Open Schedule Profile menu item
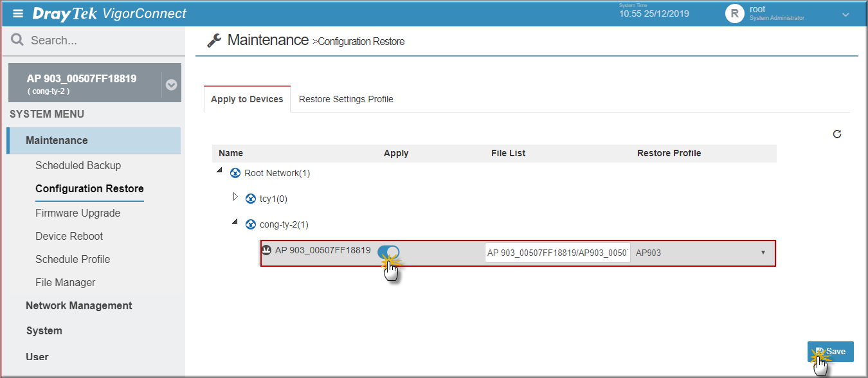868x378 pixels. pos(73,259)
